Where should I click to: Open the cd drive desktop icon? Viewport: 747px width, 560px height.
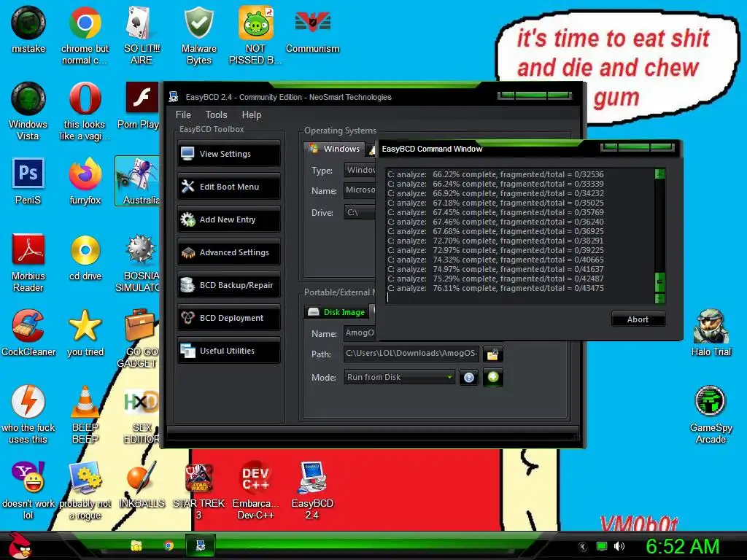85,257
